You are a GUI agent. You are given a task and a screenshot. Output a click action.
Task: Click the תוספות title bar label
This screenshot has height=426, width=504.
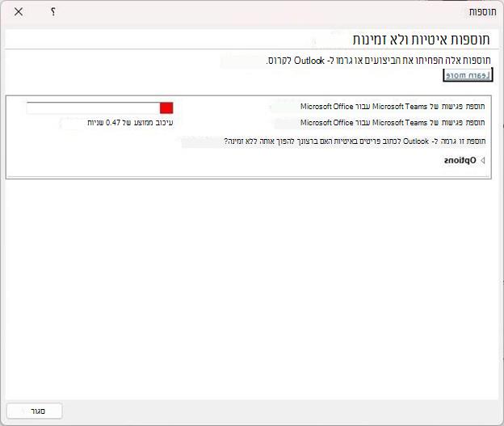tap(482, 12)
